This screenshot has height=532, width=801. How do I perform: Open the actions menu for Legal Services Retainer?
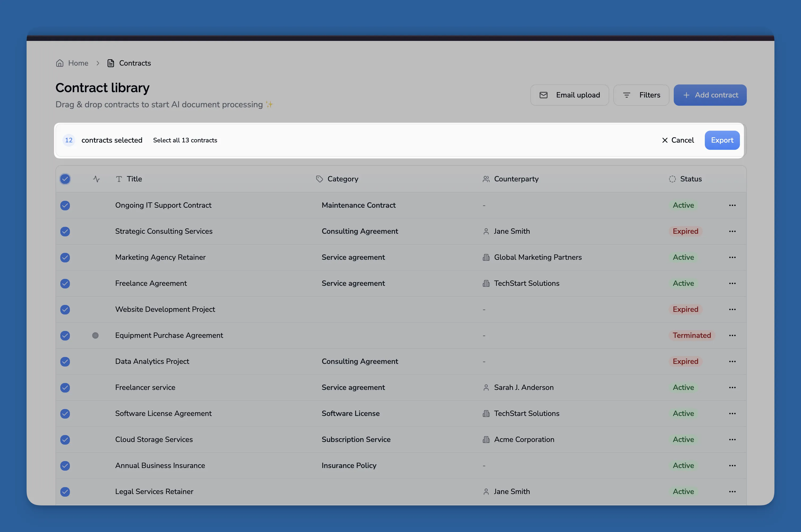[732, 492]
